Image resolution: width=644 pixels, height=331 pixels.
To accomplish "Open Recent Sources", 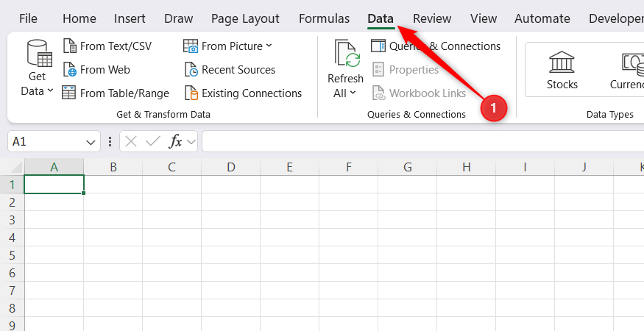I will point(230,70).
